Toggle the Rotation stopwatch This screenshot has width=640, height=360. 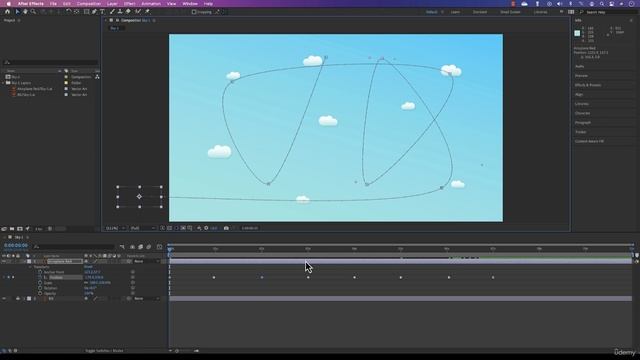point(40,288)
